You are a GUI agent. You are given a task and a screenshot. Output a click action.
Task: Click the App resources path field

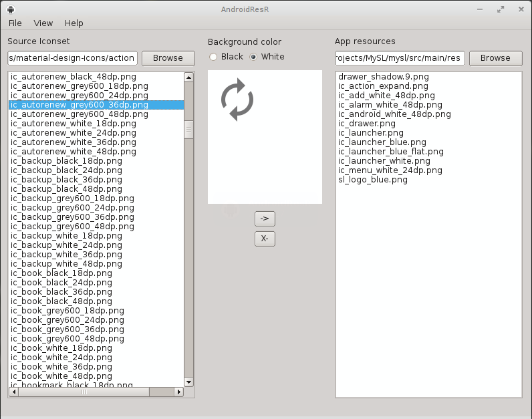click(x=400, y=58)
